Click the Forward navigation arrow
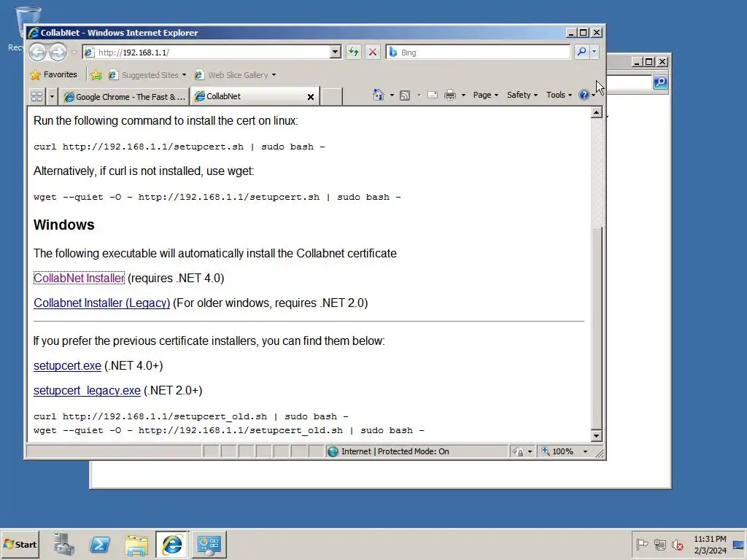Viewport: 747px width, 560px height. (x=58, y=52)
